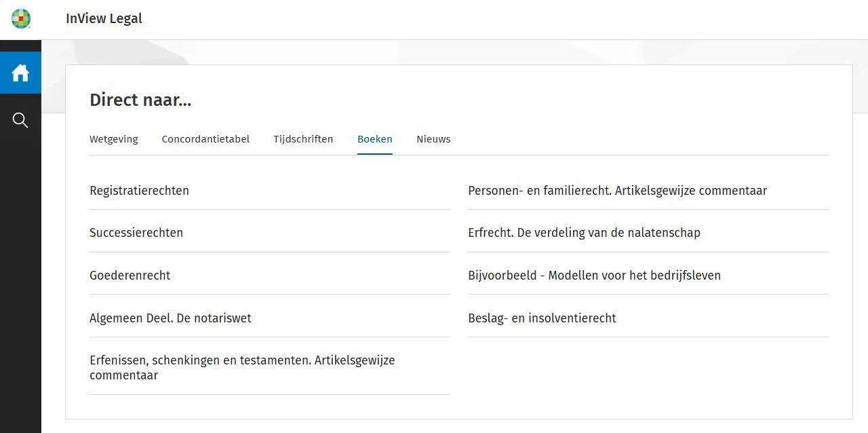This screenshot has height=433, width=868.
Task: Click the Wolters Kluwer logo icon
Action: click(x=21, y=19)
